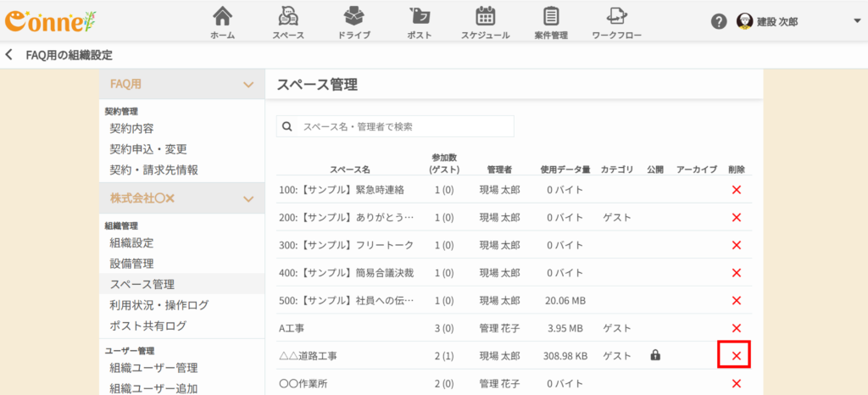Open the Workflow (ワークフロー) icon

pyautogui.click(x=616, y=17)
